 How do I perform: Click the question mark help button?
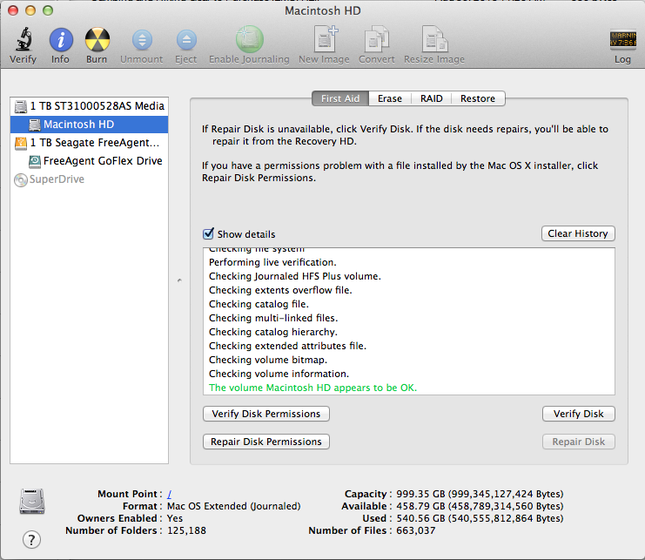pos(32,539)
